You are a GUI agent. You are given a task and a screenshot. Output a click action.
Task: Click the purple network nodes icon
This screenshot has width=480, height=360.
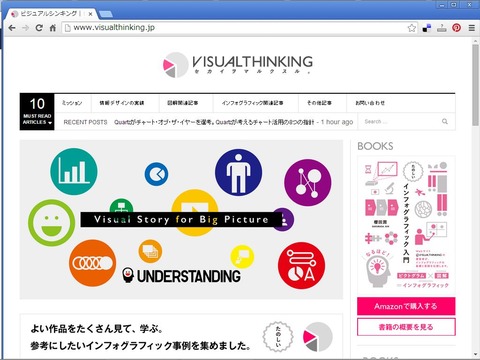tap(308, 182)
